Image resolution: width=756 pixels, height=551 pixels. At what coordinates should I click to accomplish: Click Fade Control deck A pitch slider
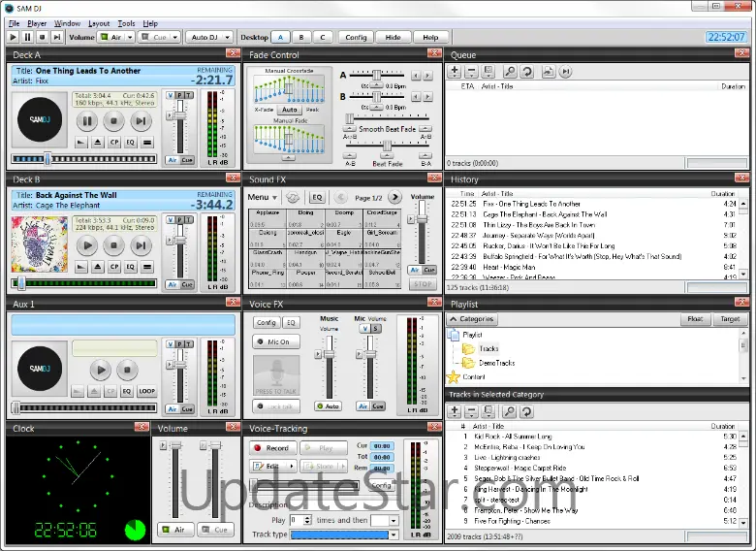[377, 76]
